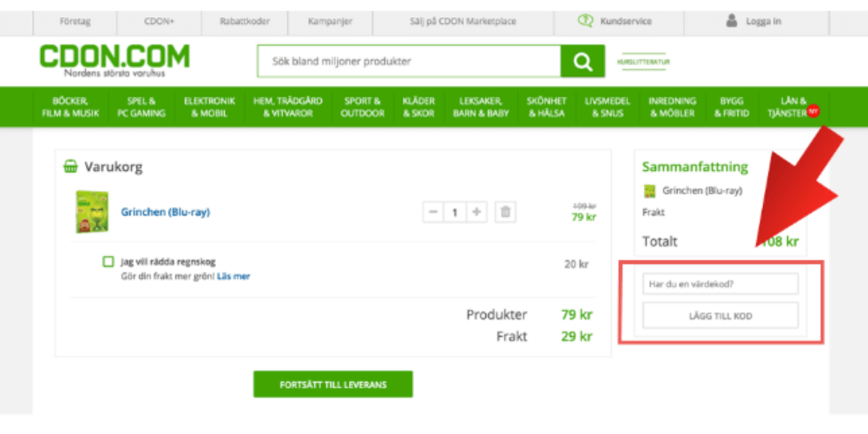
Task: Click the 20 kr regnskog price
Action: 576,265
